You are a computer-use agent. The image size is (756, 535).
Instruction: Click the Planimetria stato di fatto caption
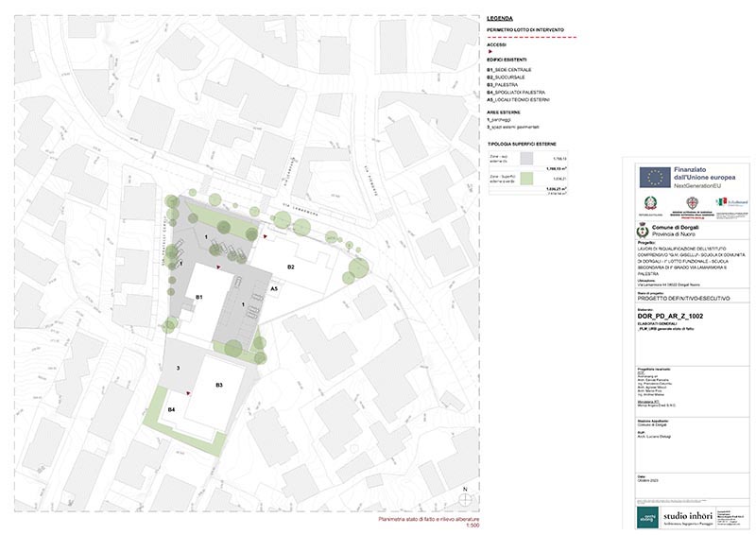click(428, 521)
